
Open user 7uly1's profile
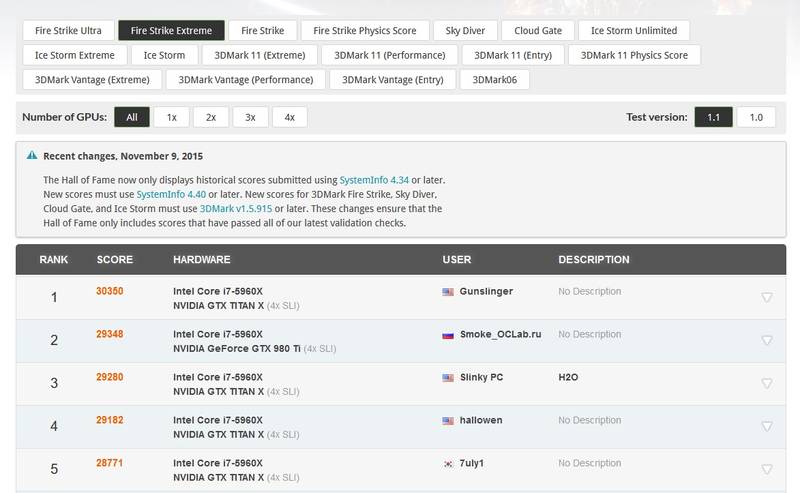(471, 463)
